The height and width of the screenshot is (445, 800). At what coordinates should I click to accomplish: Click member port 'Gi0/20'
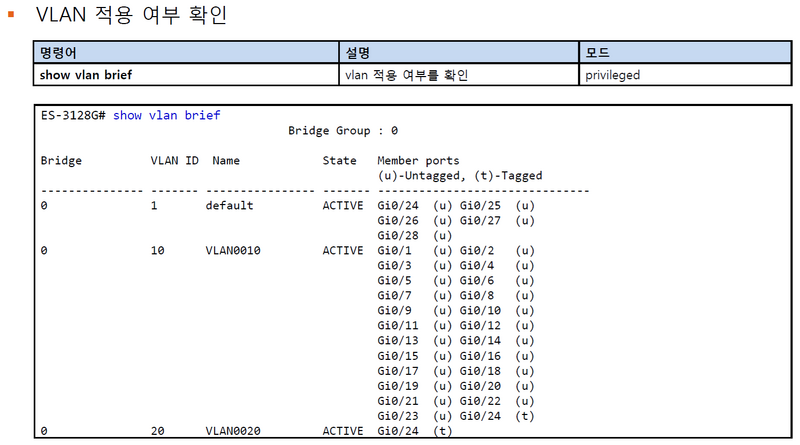[480, 386]
